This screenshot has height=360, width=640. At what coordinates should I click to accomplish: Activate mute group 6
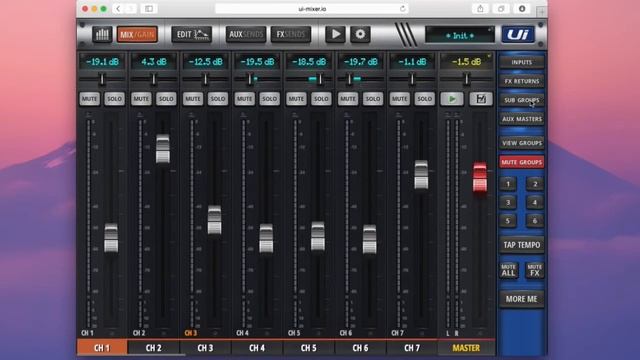535,221
